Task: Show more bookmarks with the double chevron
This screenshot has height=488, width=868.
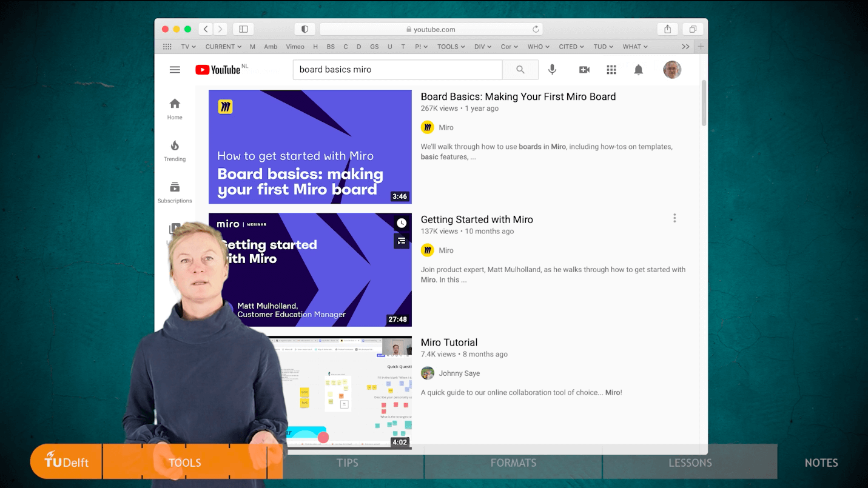Action: [685, 47]
